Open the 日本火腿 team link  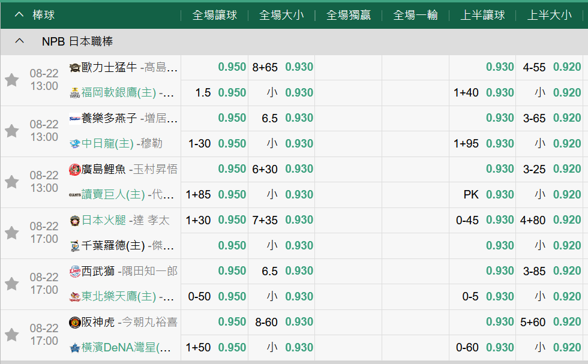click(103, 220)
